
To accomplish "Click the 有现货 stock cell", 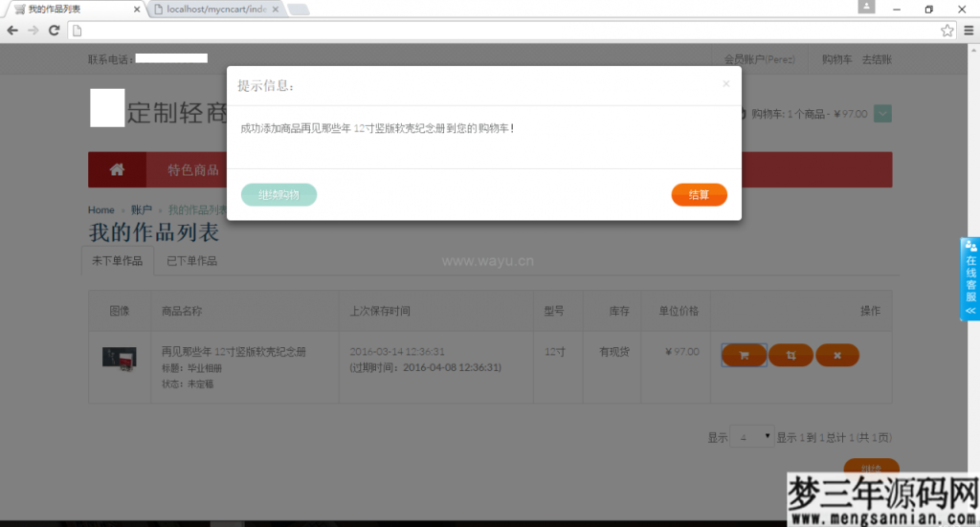I will [614, 352].
